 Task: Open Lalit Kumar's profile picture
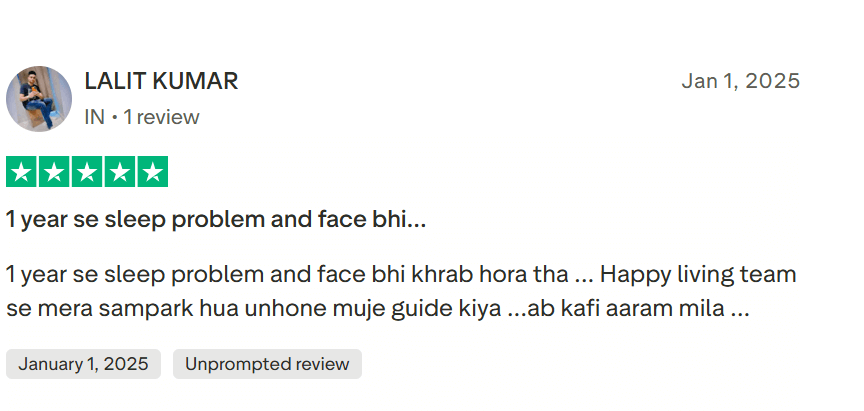39,99
